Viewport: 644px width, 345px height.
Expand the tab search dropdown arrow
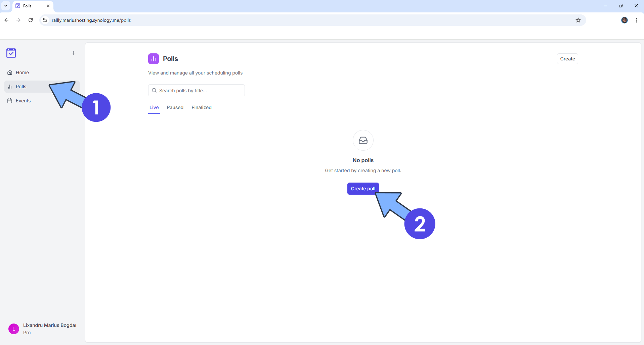click(6, 6)
